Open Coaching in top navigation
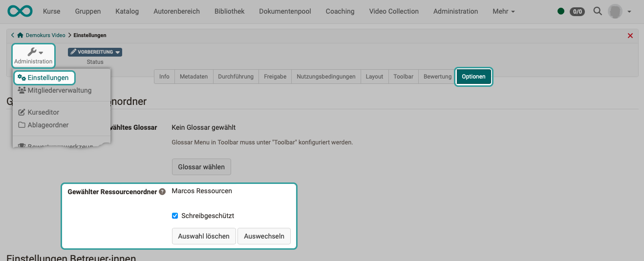The image size is (644, 261). click(340, 11)
